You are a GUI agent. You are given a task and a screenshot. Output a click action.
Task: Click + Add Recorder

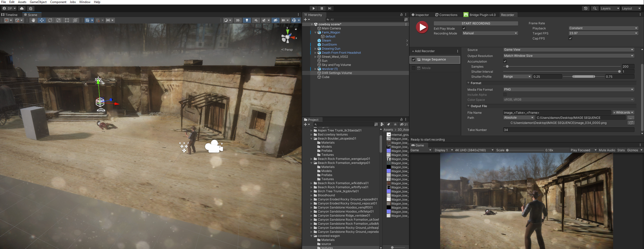point(423,51)
